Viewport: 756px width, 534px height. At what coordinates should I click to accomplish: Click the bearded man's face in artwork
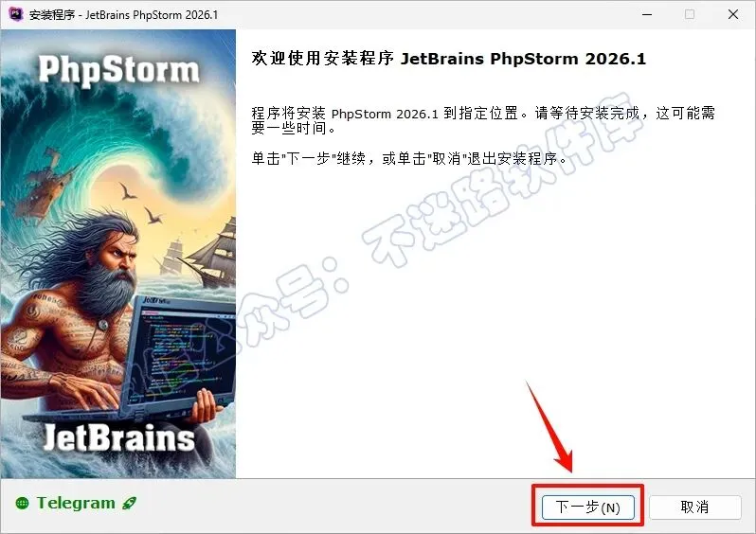click(118, 258)
